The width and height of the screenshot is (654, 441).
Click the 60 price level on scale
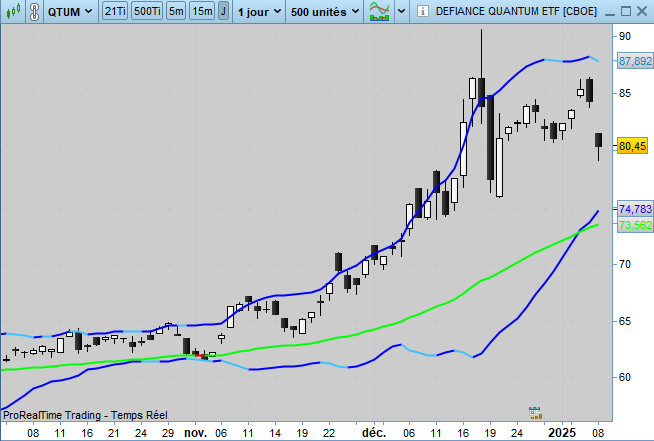pos(625,377)
